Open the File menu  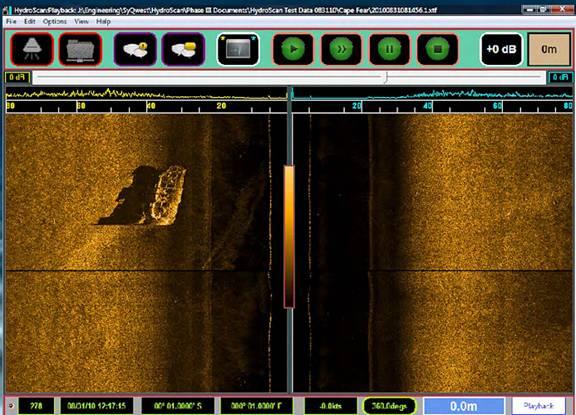point(11,21)
